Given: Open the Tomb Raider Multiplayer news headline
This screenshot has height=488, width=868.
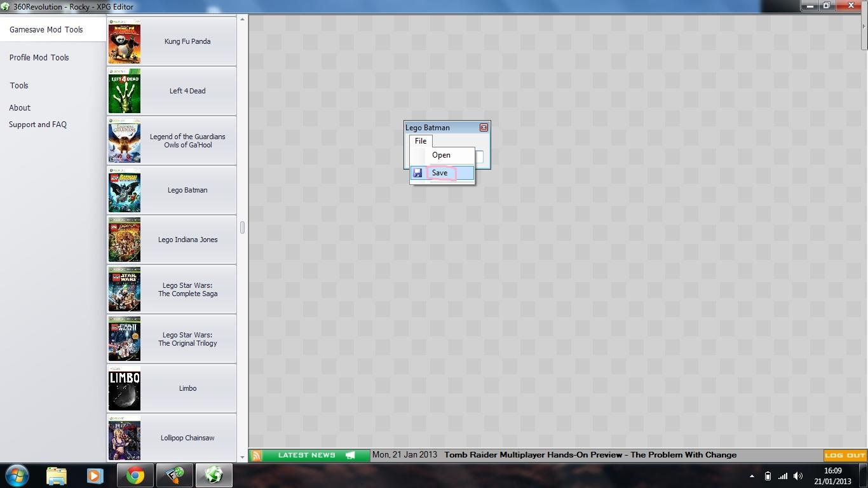Looking at the screenshot, I should point(590,455).
